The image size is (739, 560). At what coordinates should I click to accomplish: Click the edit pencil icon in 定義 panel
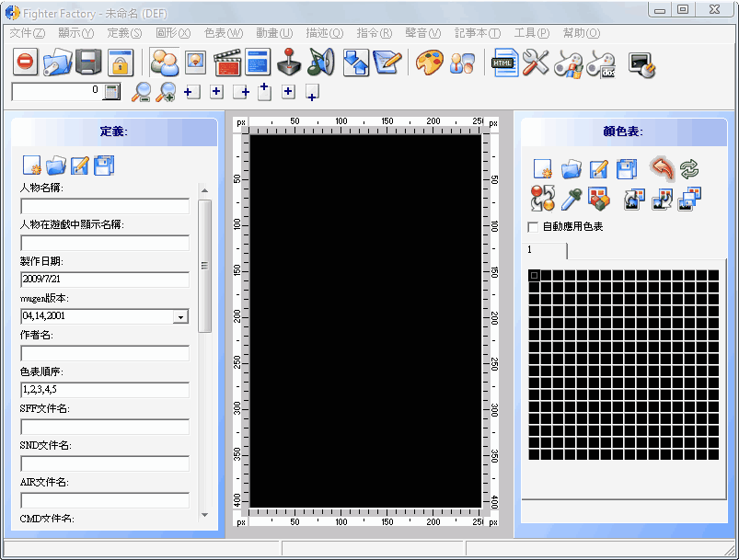tap(80, 166)
